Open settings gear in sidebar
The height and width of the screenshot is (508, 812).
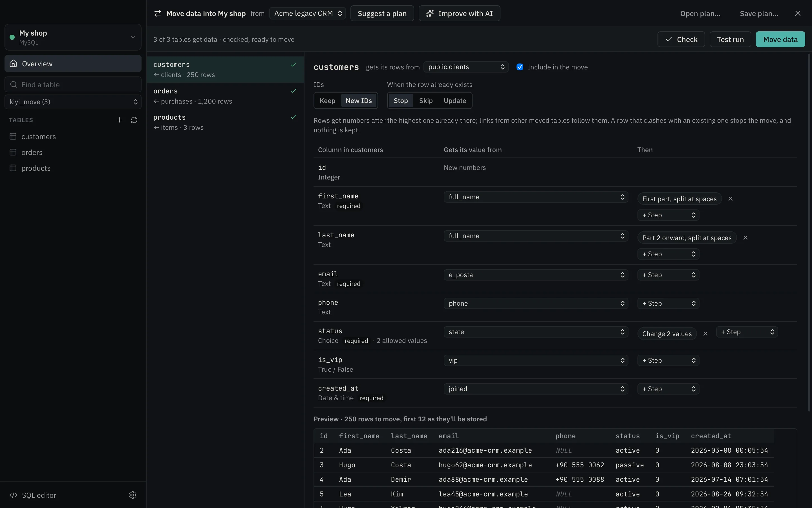pyautogui.click(x=133, y=495)
